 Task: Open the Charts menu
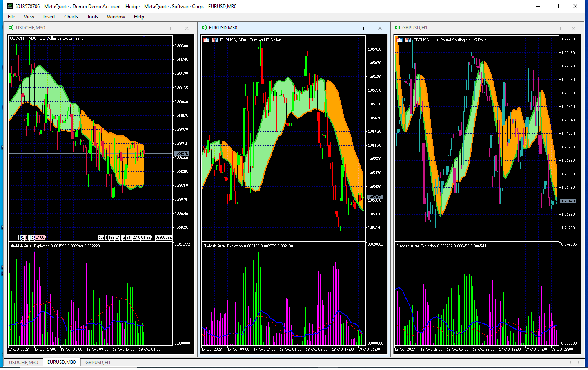tap(71, 17)
